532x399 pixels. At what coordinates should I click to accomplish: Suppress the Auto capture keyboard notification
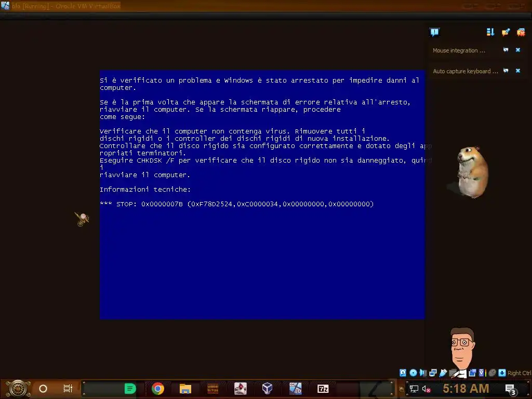tap(506, 71)
